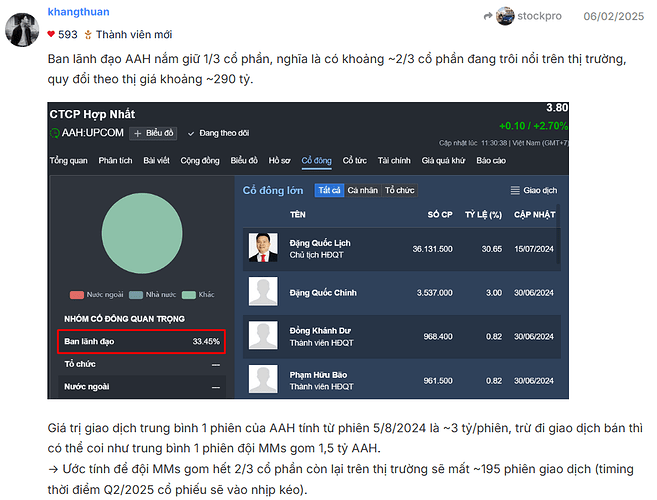Select the Tổ chức row under important shareholders

[142, 364]
